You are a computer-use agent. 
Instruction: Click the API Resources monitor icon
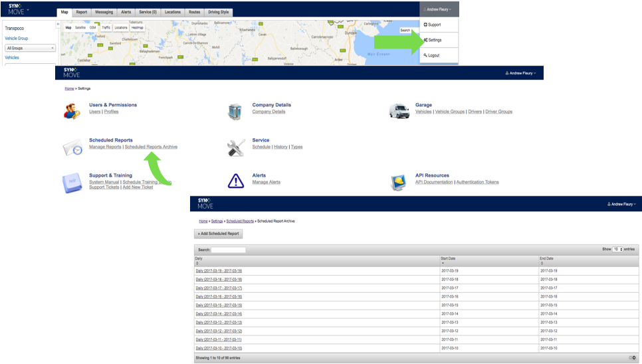coord(399,183)
